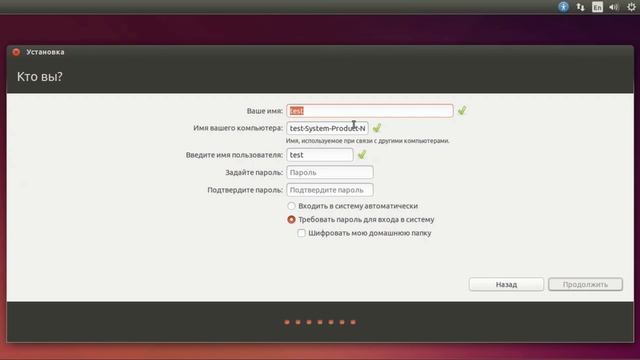640x360 pixels.
Task: Open the sound volume indicator
Action: click(613, 7)
